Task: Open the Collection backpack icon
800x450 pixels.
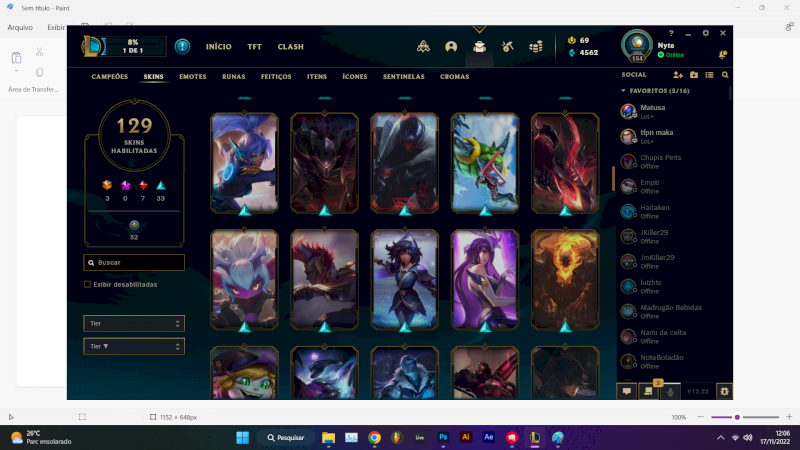Action: (479, 47)
